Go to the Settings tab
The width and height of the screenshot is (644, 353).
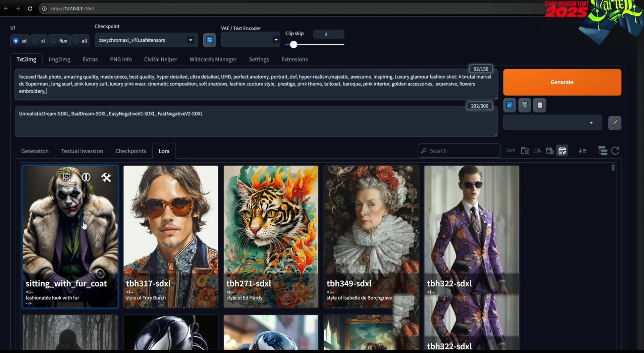coord(259,59)
